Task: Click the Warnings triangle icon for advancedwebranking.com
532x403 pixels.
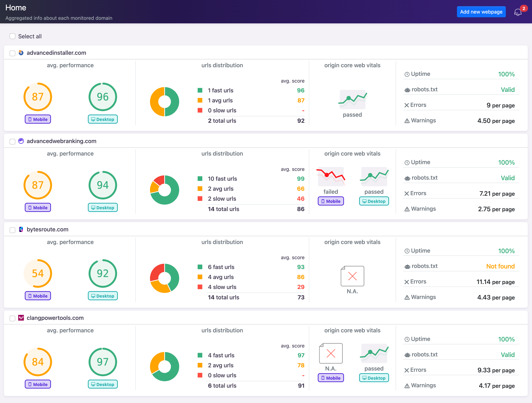Action: tap(407, 209)
